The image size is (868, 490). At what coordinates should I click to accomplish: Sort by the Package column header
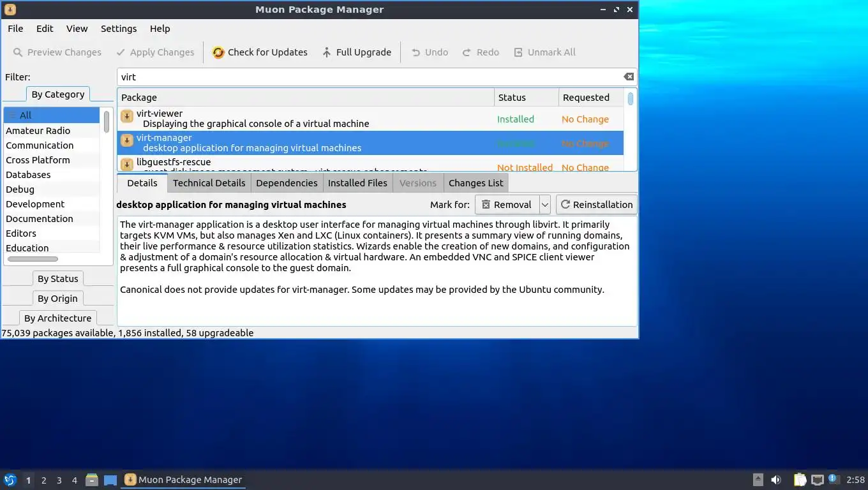(306, 98)
